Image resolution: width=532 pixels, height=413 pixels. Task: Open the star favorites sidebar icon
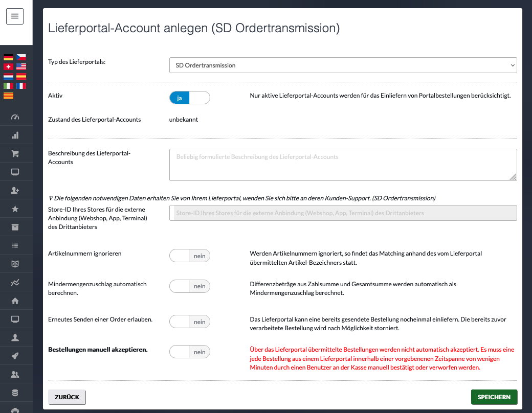pyautogui.click(x=15, y=209)
